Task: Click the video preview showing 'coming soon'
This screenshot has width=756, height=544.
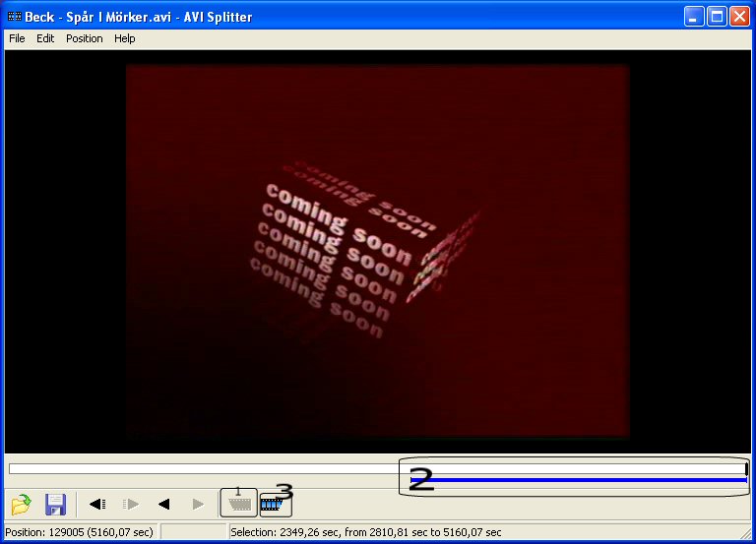Action: click(377, 251)
